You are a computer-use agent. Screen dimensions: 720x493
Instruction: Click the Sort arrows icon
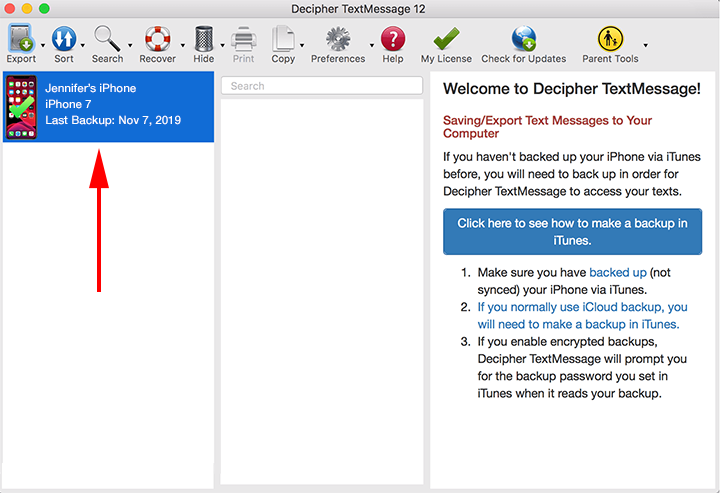[64, 39]
